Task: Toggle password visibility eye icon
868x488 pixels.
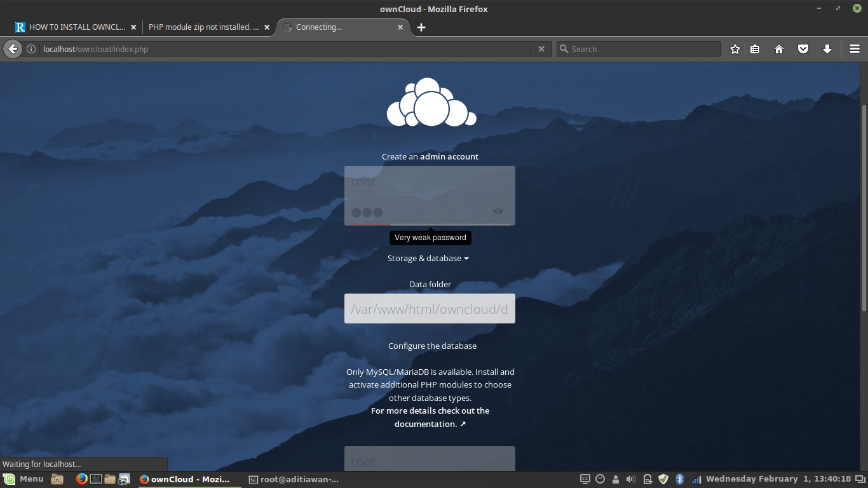Action: (498, 212)
